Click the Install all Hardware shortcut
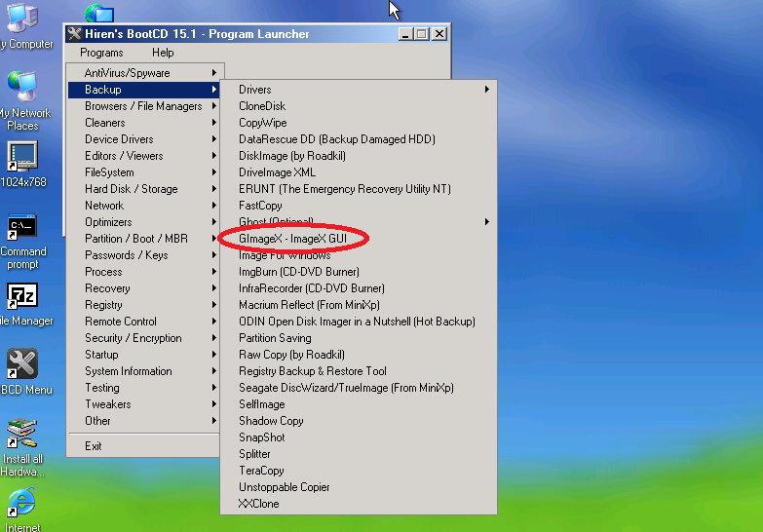The image size is (763, 532). 22,434
